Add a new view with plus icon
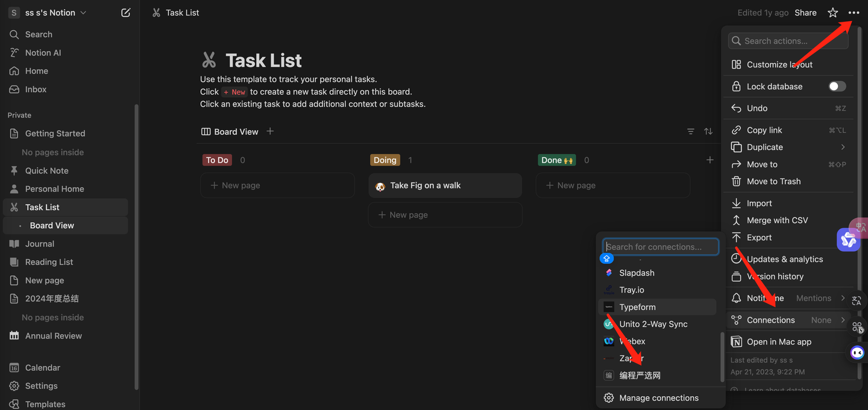The width and height of the screenshot is (868, 410). [270, 131]
